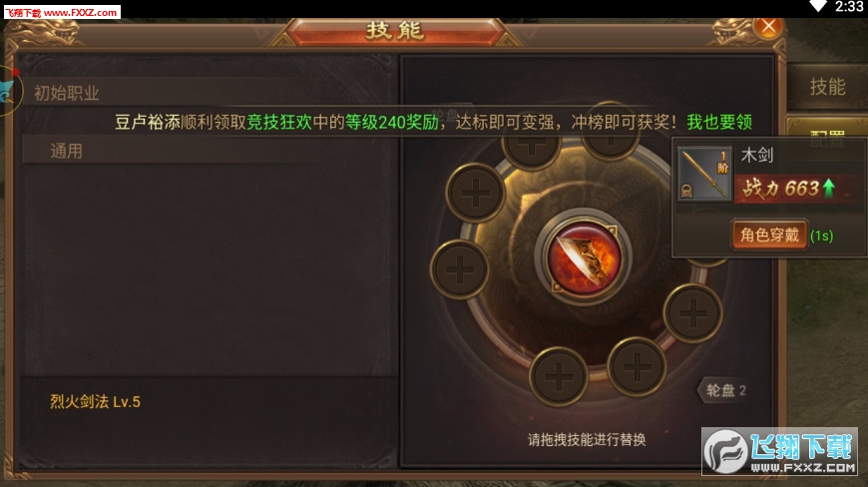Screen dimensions: 868x487
Task: Select 烈火剑法 Lv.5 skill entry
Action: click(x=95, y=402)
